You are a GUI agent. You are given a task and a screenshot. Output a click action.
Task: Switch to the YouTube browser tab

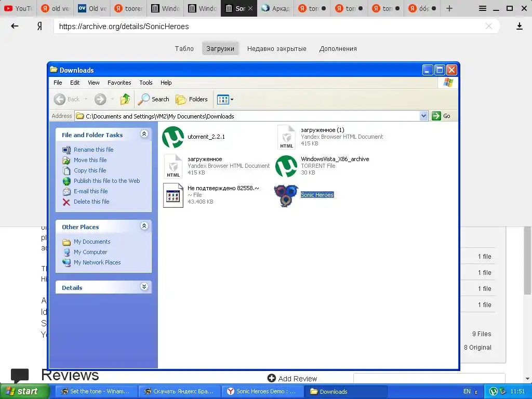[18, 8]
